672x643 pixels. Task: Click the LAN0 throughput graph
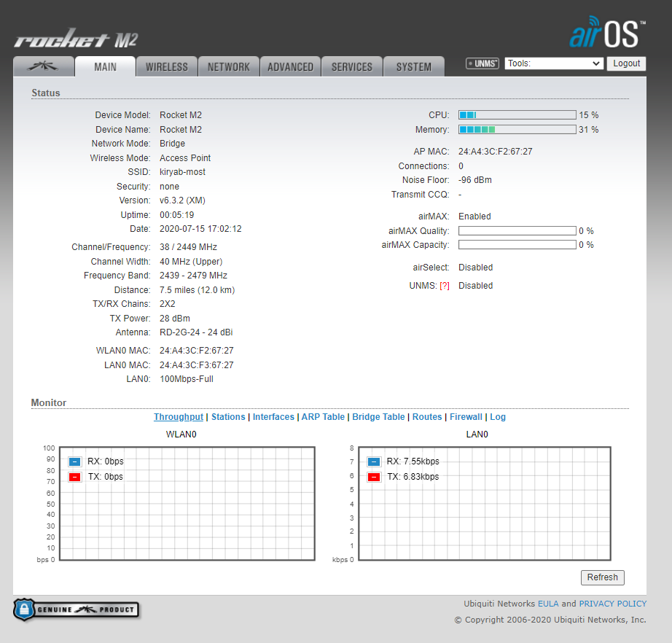tap(485, 504)
